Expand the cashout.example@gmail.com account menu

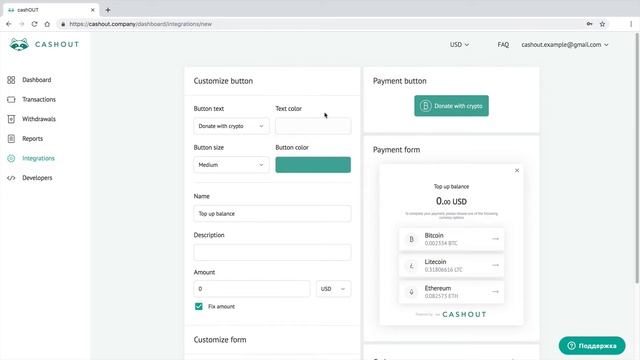565,44
